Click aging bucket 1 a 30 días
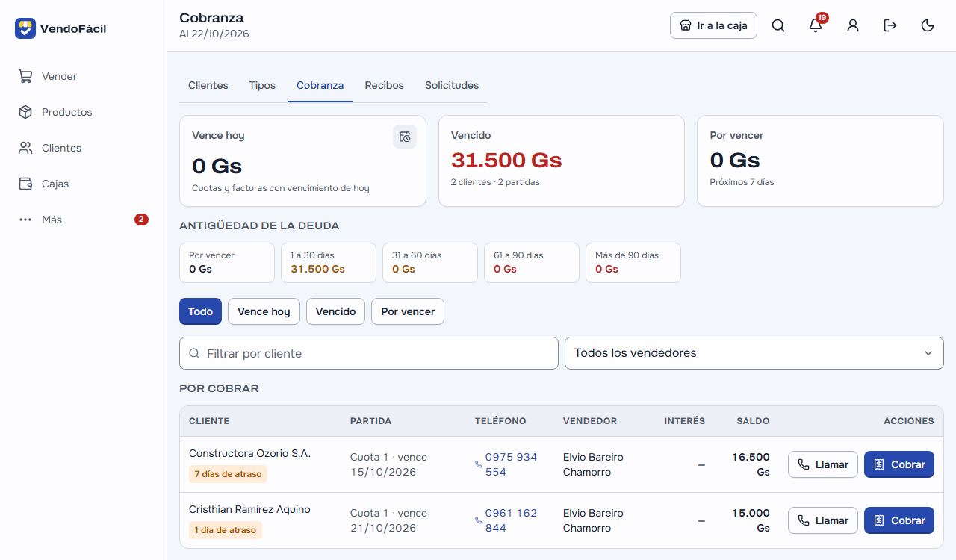The height and width of the screenshot is (560, 956). 329,263
